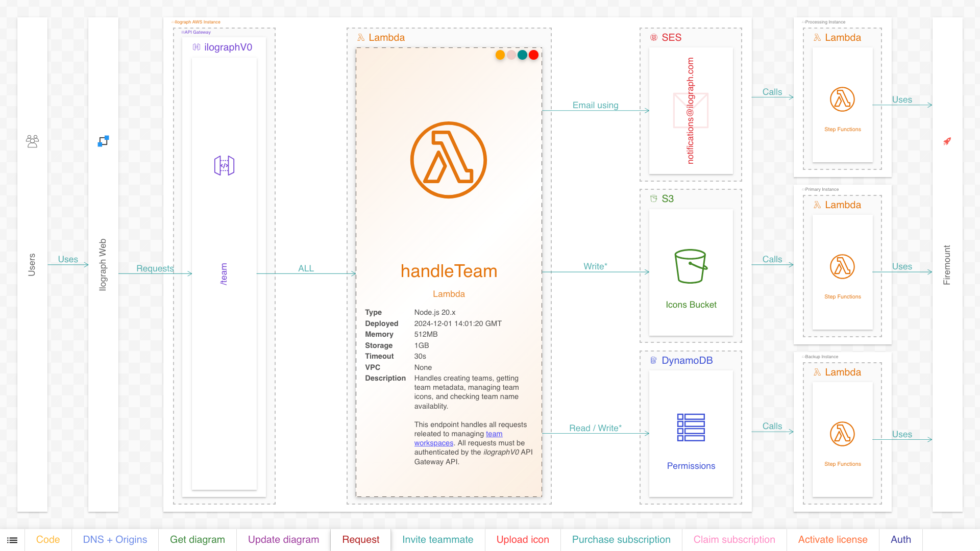Click the red dot on handleTeam
Viewport: 980px width, 551px height.
[533, 55]
